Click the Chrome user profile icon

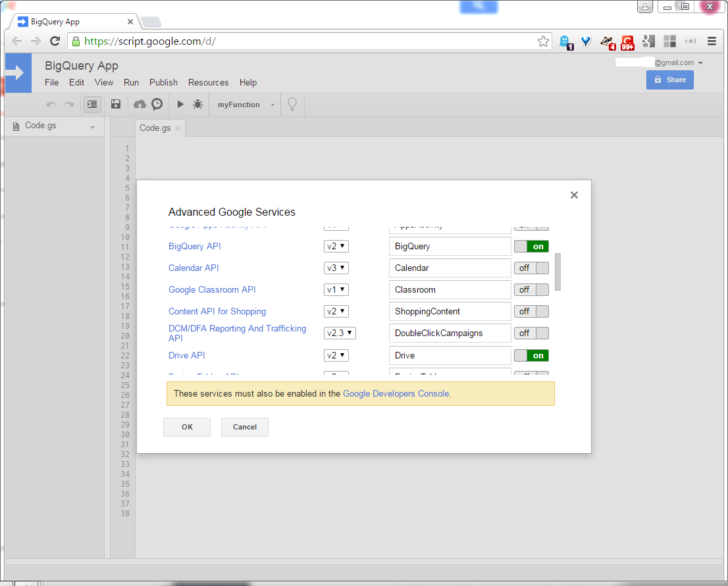tap(645, 7)
